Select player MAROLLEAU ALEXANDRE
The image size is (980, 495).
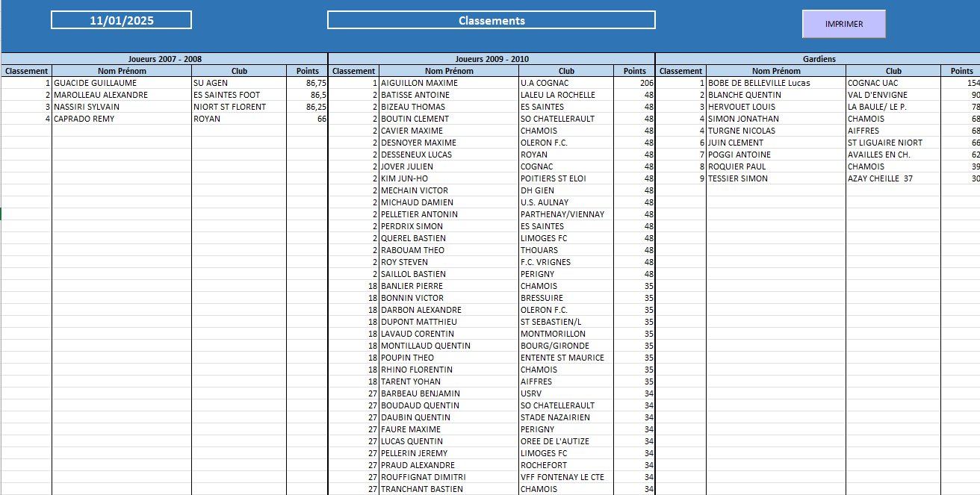point(122,95)
